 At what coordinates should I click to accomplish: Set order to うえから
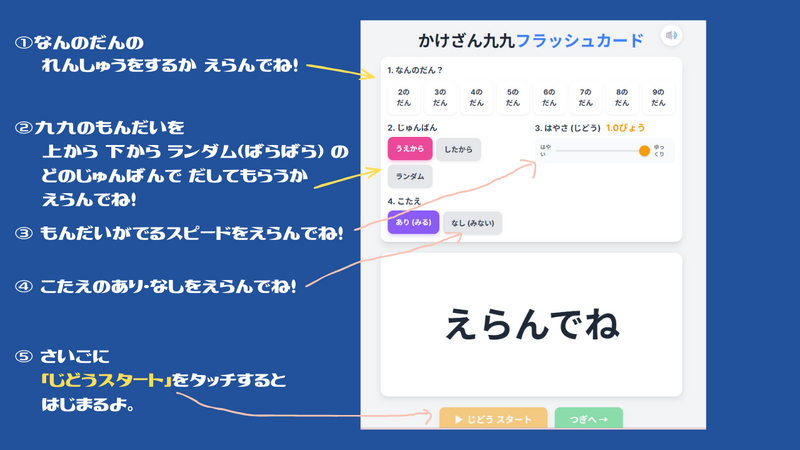point(410,150)
